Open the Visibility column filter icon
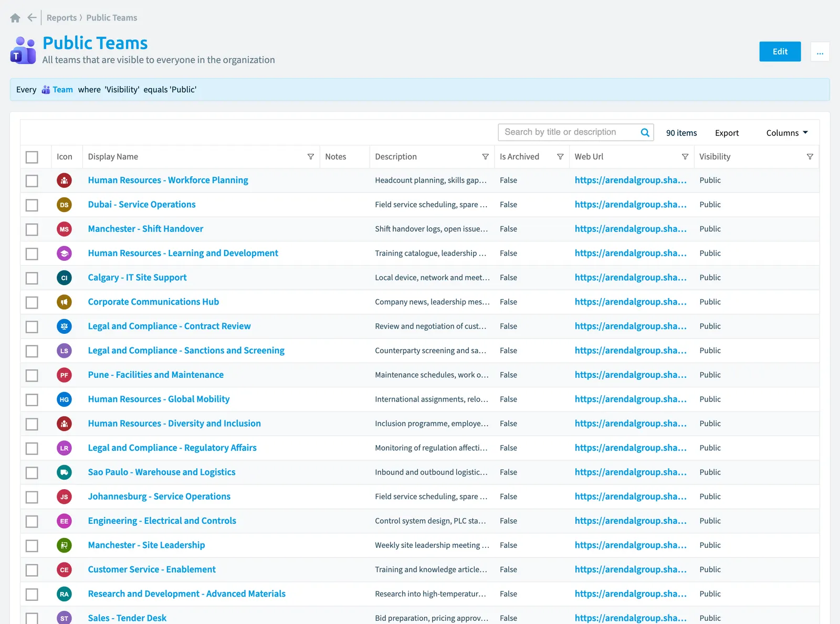This screenshot has width=840, height=624. pyautogui.click(x=810, y=157)
